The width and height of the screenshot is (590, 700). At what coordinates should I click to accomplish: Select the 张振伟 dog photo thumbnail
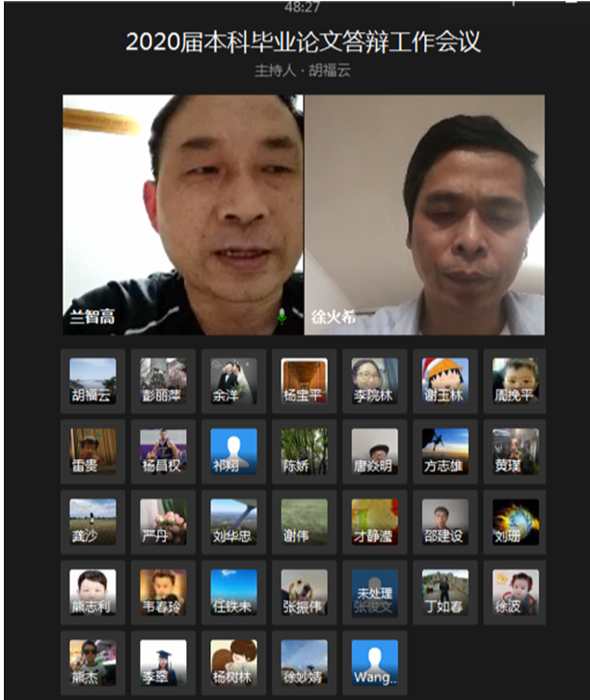pos(304,592)
